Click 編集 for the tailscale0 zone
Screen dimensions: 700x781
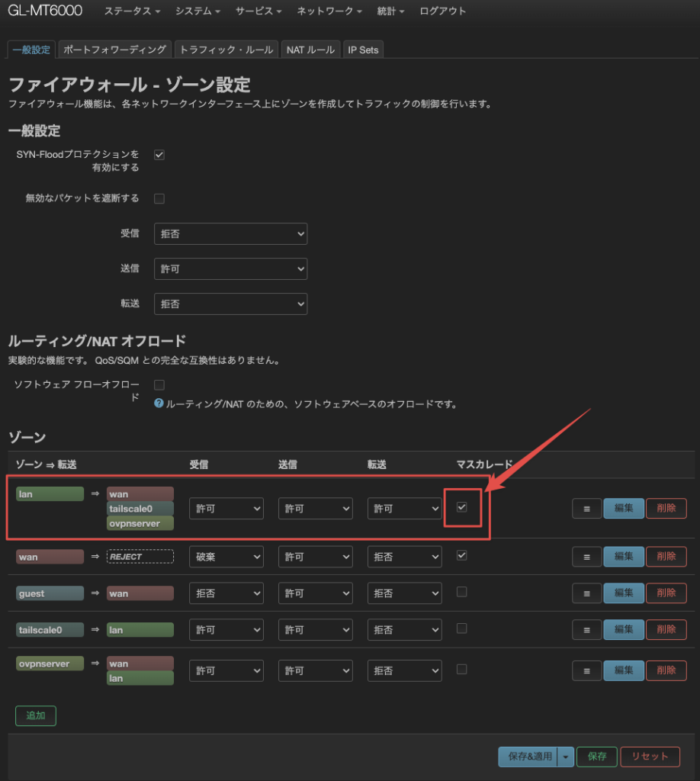pyautogui.click(x=623, y=630)
